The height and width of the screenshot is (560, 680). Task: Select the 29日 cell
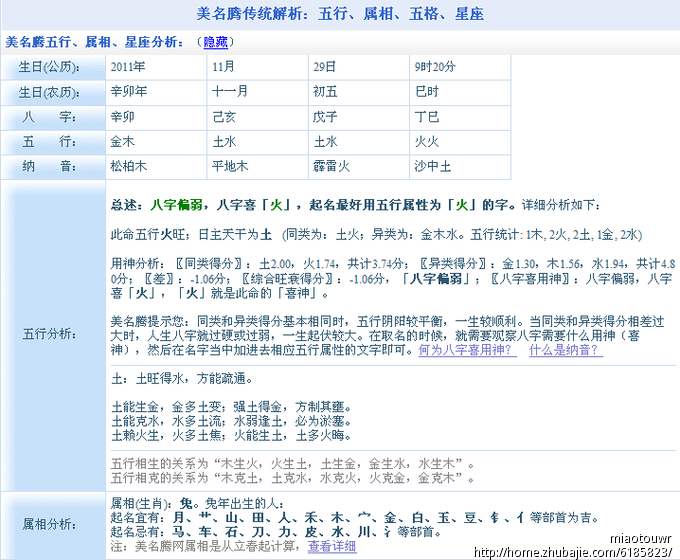click(359, 67)
